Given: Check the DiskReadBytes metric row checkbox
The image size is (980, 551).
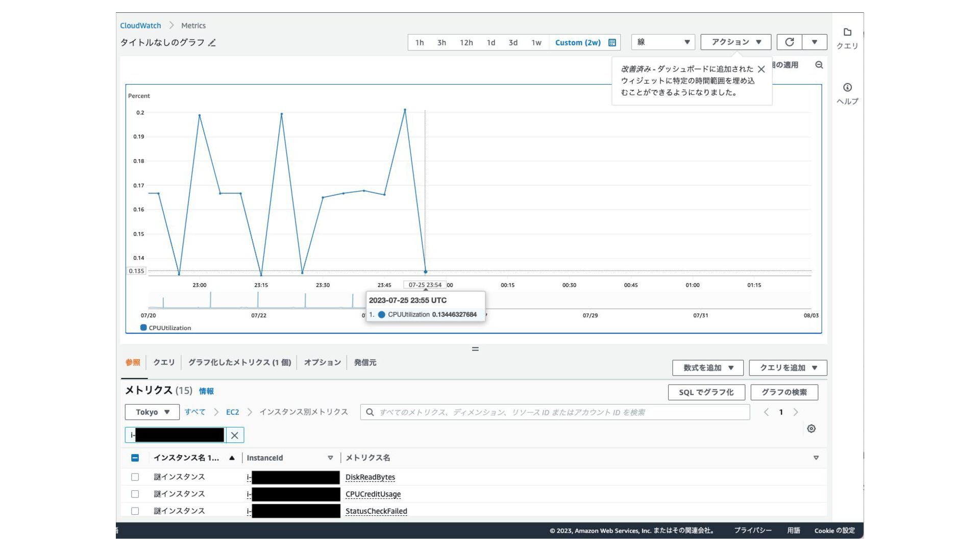Looking at the screenshot, I should 135,477.
